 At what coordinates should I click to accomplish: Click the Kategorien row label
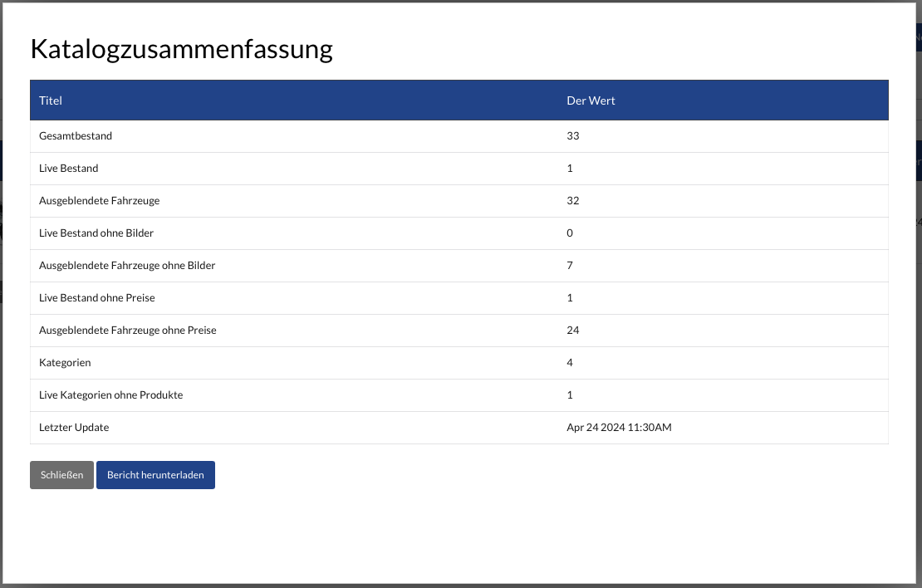pos(65,362)
